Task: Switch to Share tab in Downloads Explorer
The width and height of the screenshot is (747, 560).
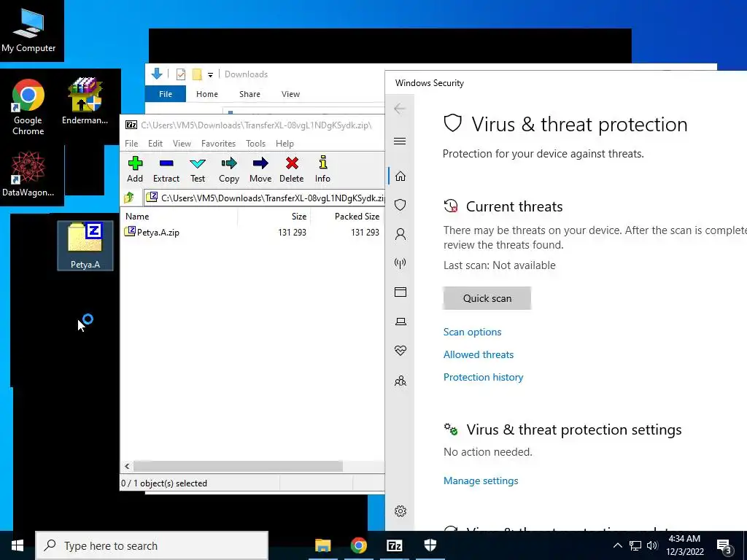Action: point(249,94)
